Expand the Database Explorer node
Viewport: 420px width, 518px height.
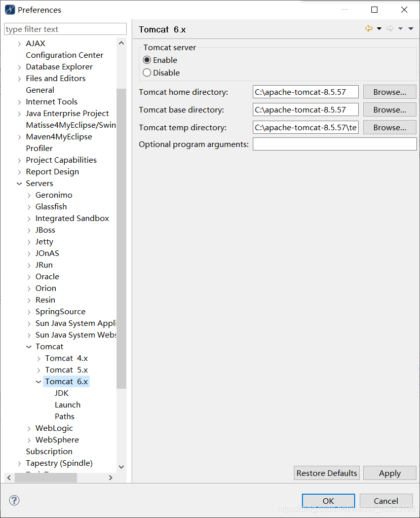coord(19,67)
